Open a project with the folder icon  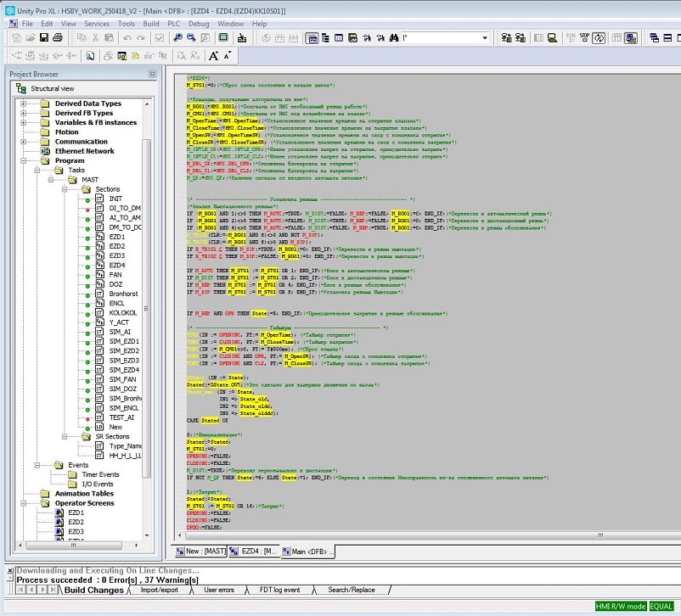click(x=31, y=38)
